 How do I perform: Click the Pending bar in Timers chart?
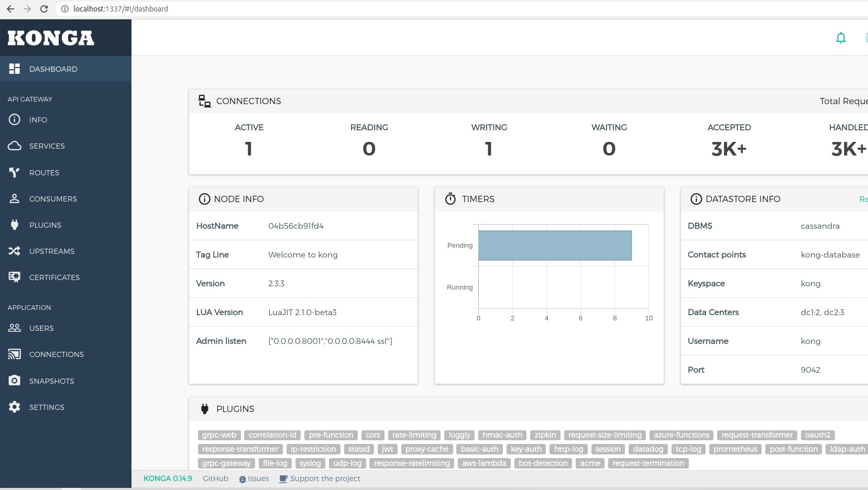coord(555,245)
